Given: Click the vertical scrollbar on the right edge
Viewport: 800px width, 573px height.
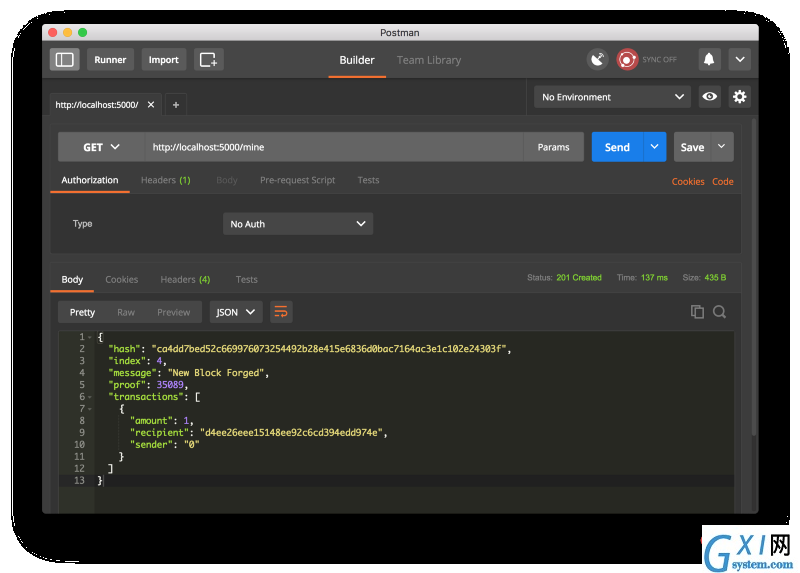Looking at the screenshot, I should point(754,276).
